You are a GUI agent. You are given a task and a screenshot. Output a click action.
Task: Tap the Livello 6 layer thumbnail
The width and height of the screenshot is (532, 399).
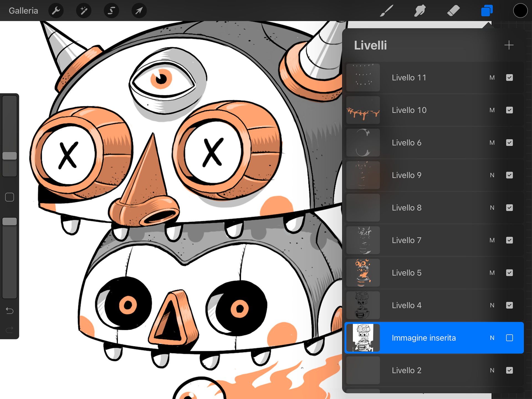pos(363,143)
